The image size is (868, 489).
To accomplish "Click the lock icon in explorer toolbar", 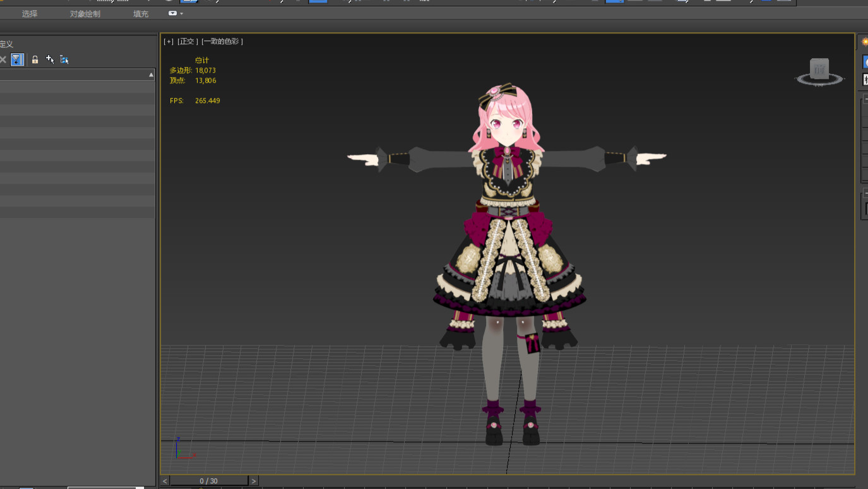I will coord(35,59).
